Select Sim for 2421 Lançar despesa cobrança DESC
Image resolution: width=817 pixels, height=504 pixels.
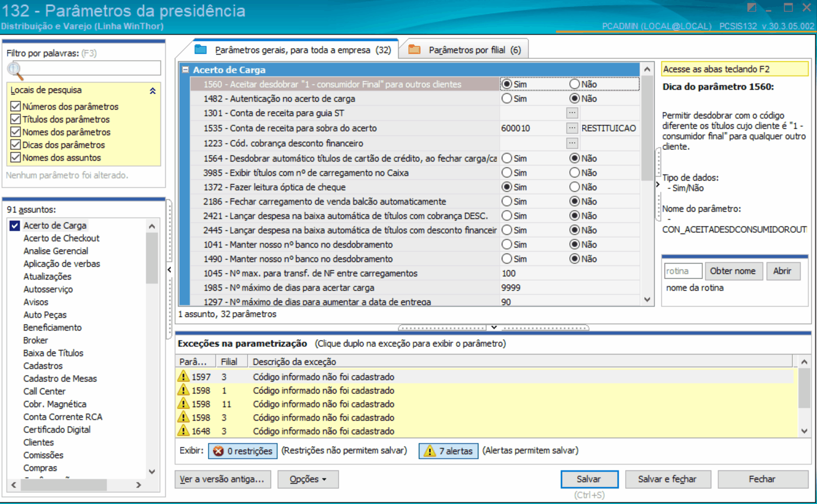(x=507, y=216)
